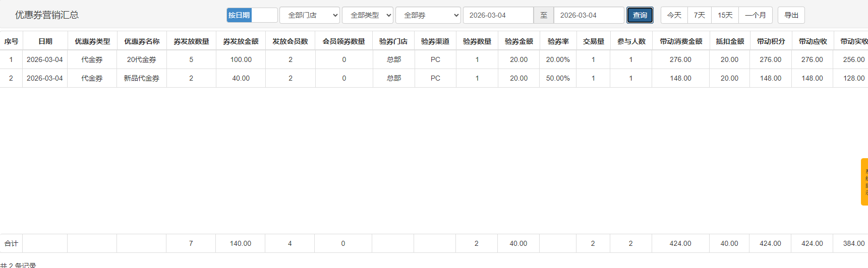
Task: Switch to the 15天 date range
Action: tap(725, 15)
